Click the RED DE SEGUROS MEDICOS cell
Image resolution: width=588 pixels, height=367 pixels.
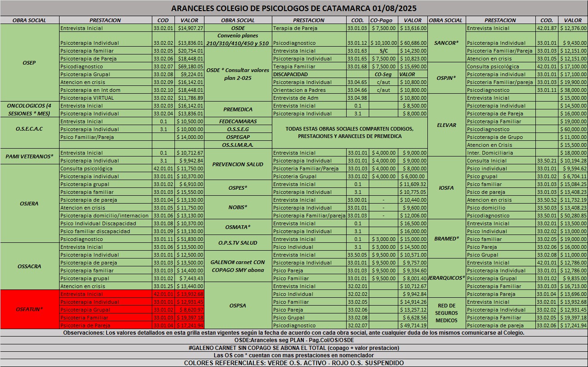pyautogui.click(x=446, y=313)
